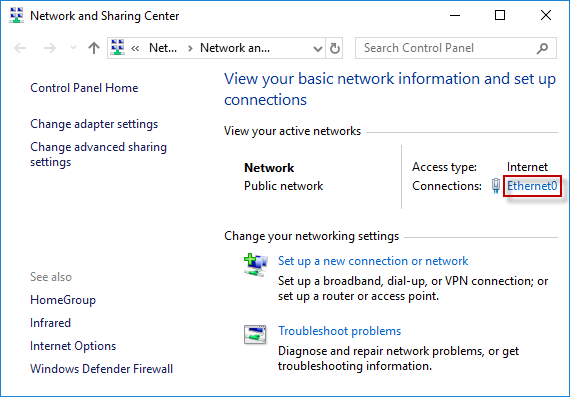Open the address bar history dropdown
Image resolution: width=570 pixels, height=397 pixels.
pos(318,48)
